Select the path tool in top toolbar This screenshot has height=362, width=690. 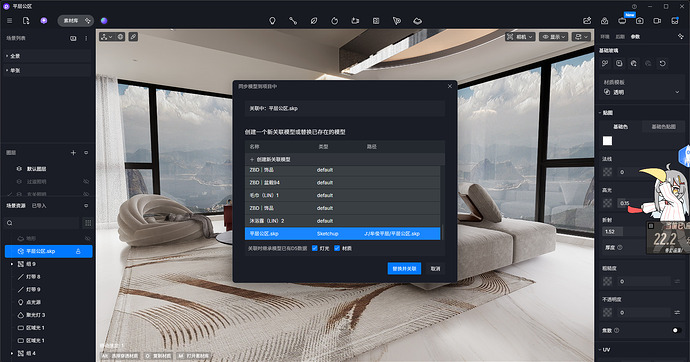293,21
